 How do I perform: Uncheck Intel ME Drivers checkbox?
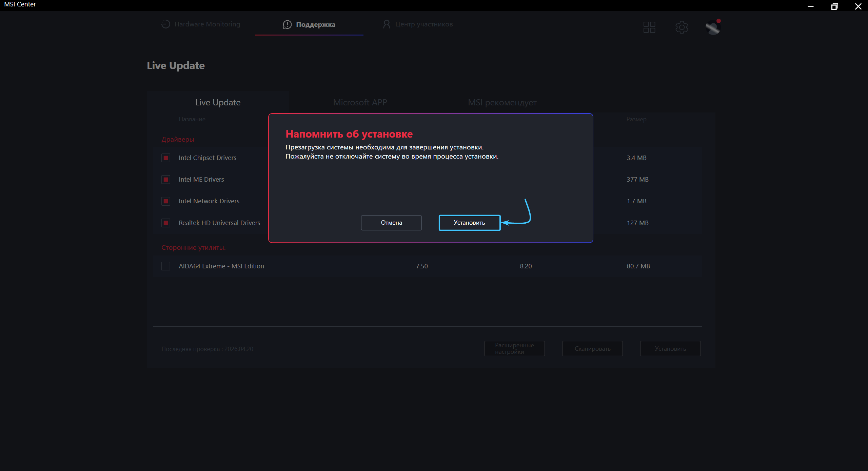[x=166, y=180]
